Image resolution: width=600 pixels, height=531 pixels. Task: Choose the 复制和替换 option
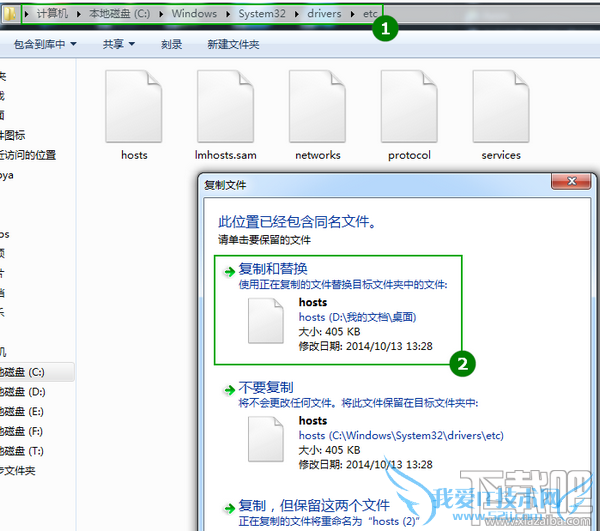click(338, 310)
